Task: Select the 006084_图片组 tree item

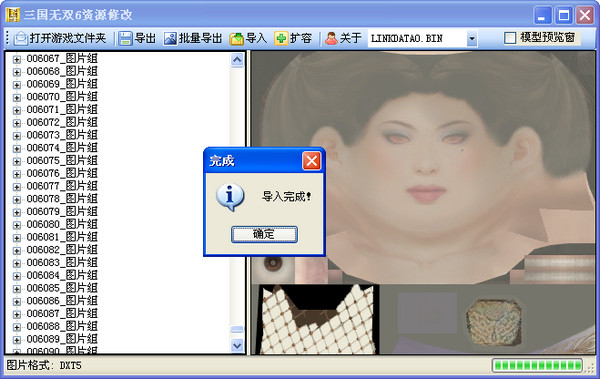Action: (x=62, y=275)
